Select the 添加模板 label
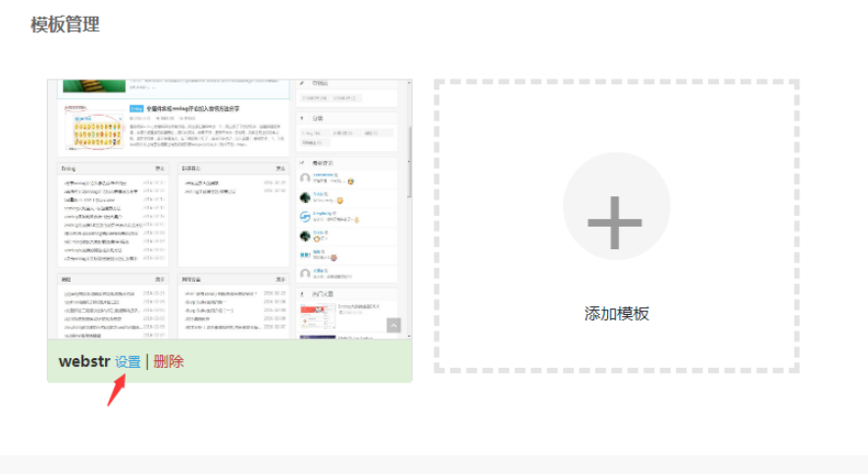 (x=617, y=314)
